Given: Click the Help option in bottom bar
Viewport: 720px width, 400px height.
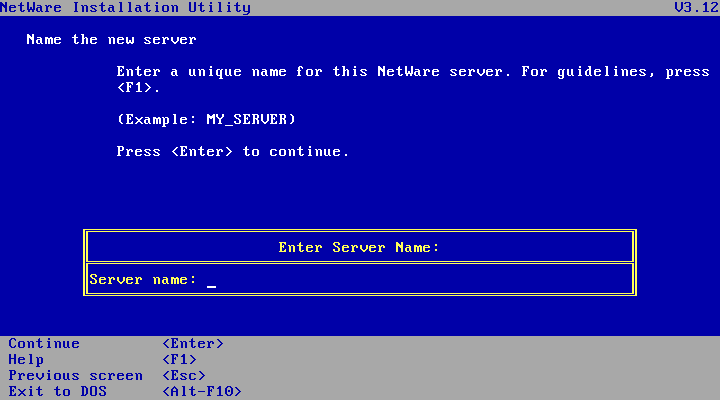Looking at the screenshot, I should click(x=26, y=360).
